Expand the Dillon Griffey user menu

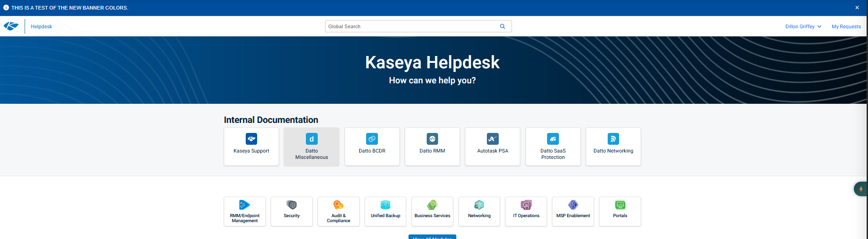[803, 26]
